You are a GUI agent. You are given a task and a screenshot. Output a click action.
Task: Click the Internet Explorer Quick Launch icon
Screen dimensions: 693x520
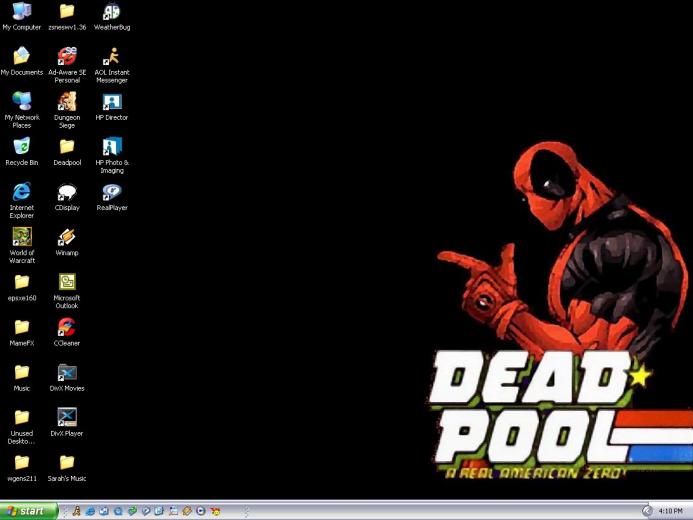pyautogui.click(x=90, y=511)
